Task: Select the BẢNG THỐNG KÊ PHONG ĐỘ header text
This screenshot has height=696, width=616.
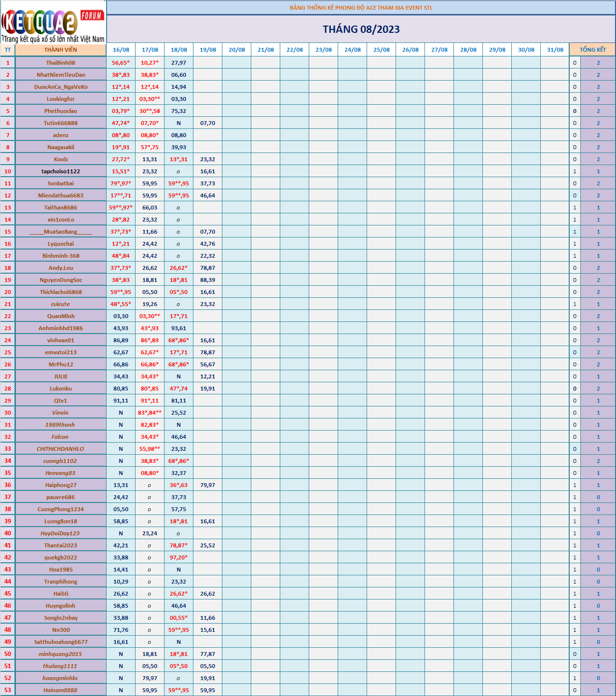Action: pyautogui.click(x=361, y=8)
